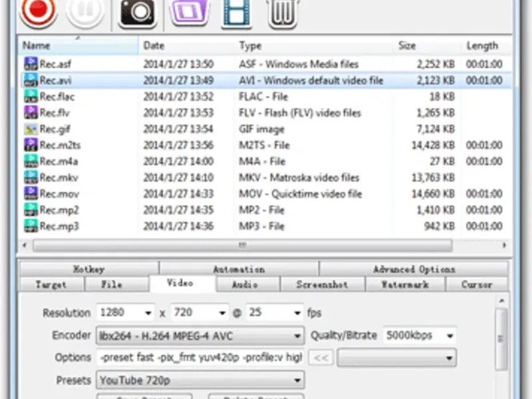Click the file list scroll right arrow
This screenshot has width=532, height=399.
pyautogui.click(x=505, y=245)
